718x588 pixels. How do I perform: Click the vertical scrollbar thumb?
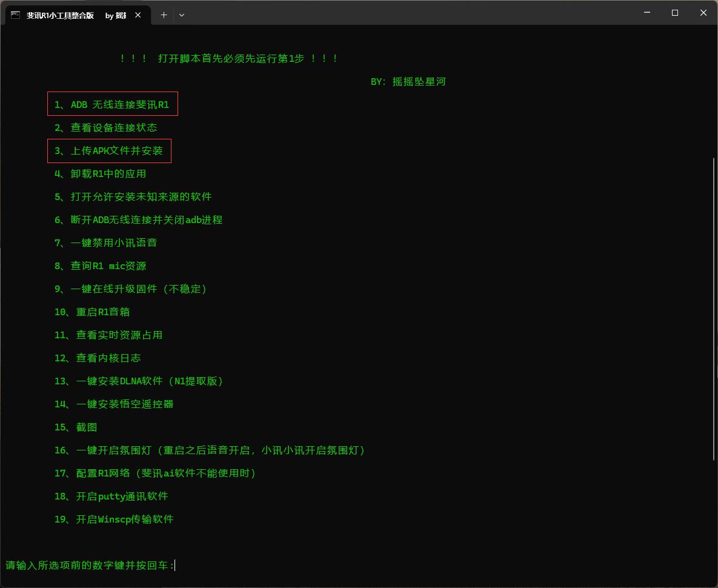coord(714,308)
